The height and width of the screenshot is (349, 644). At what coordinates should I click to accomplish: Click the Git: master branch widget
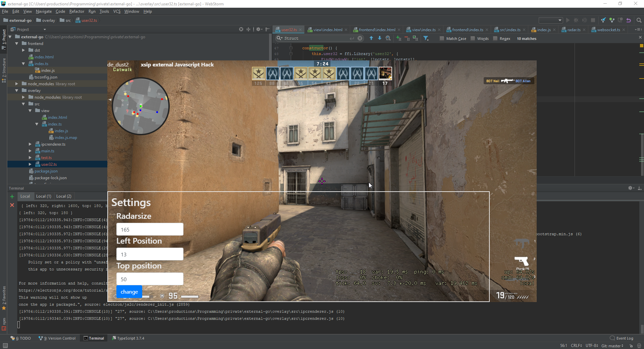coord(612,346)
